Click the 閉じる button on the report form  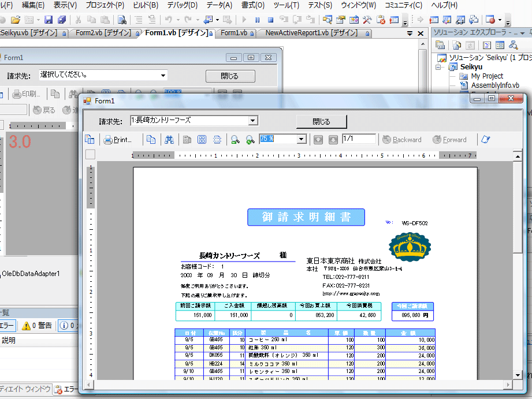[x=322, y=121]
